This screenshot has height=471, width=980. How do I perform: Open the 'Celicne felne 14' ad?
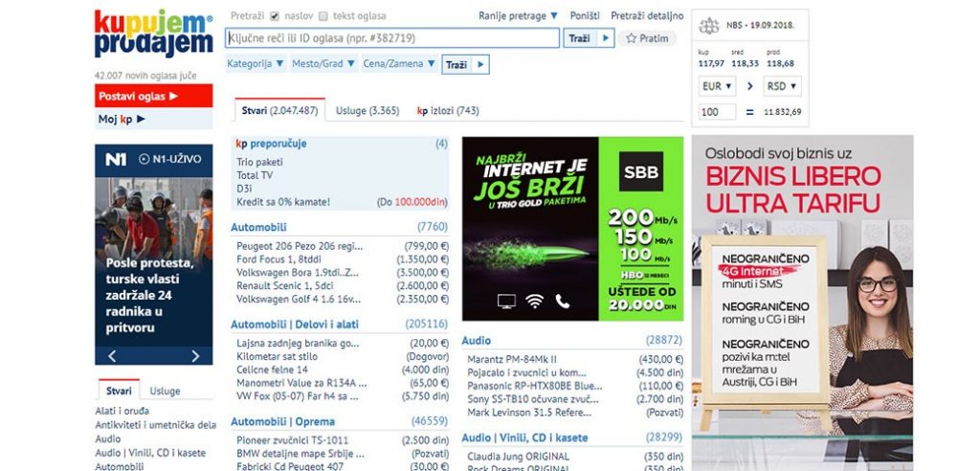coord(272,370)
